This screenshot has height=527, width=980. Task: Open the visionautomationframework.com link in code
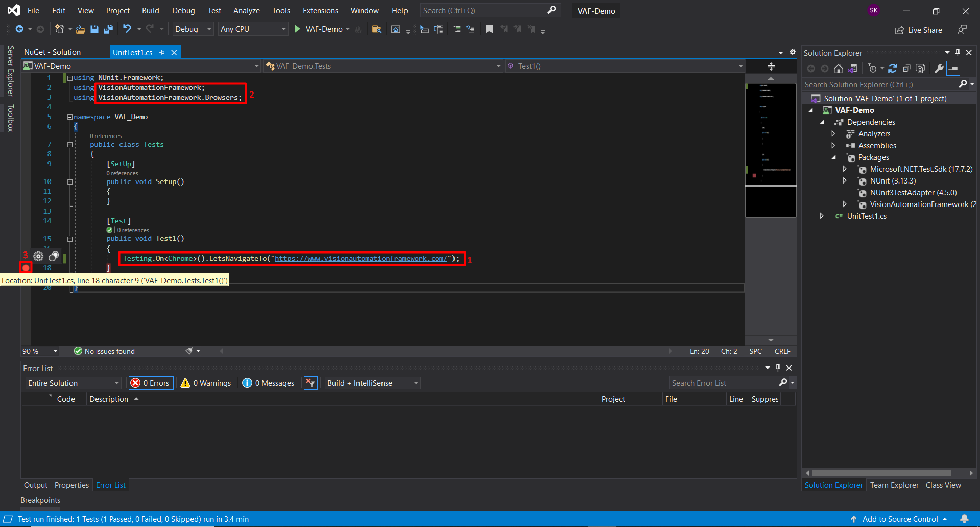361,258
